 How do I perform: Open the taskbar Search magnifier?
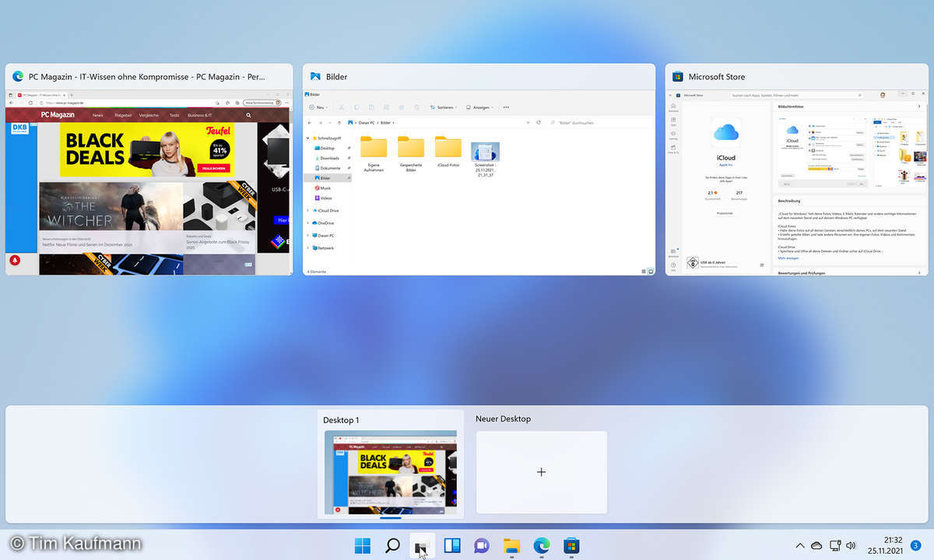393,546
